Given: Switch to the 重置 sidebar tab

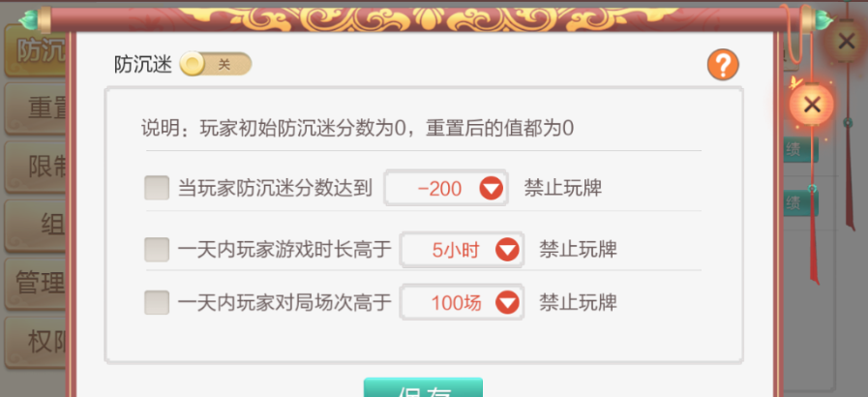Looking at the screenshot, I should (x=37, y=109).
